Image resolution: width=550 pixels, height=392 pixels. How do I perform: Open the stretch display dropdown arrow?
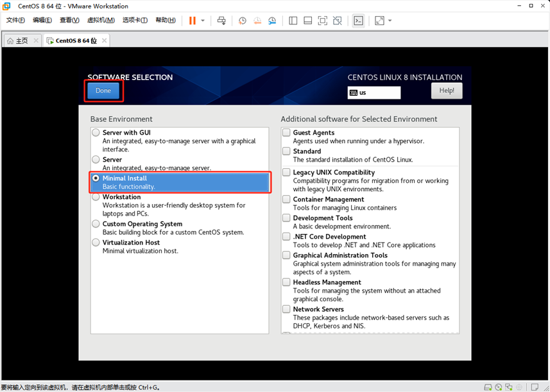tap(390, 21)
